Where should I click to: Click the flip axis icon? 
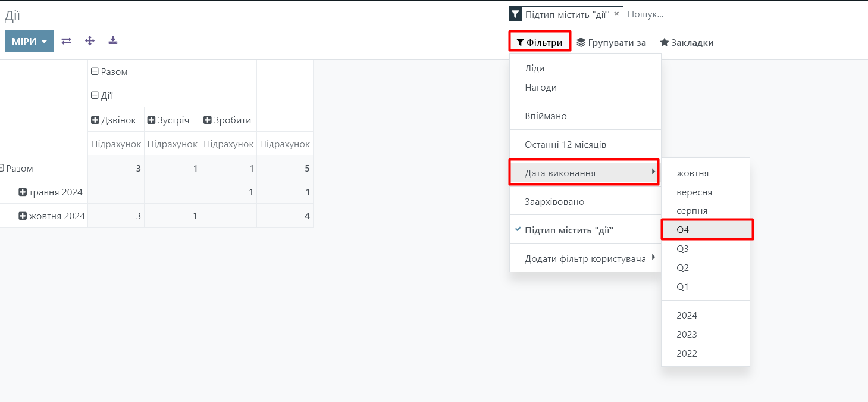(67, 41)
